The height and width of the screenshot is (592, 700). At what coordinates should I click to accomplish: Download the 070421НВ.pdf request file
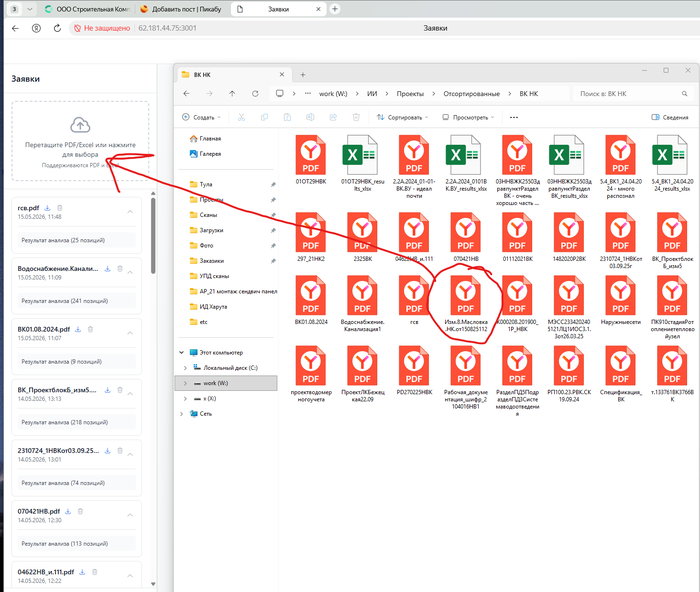(x=68, y=512)
